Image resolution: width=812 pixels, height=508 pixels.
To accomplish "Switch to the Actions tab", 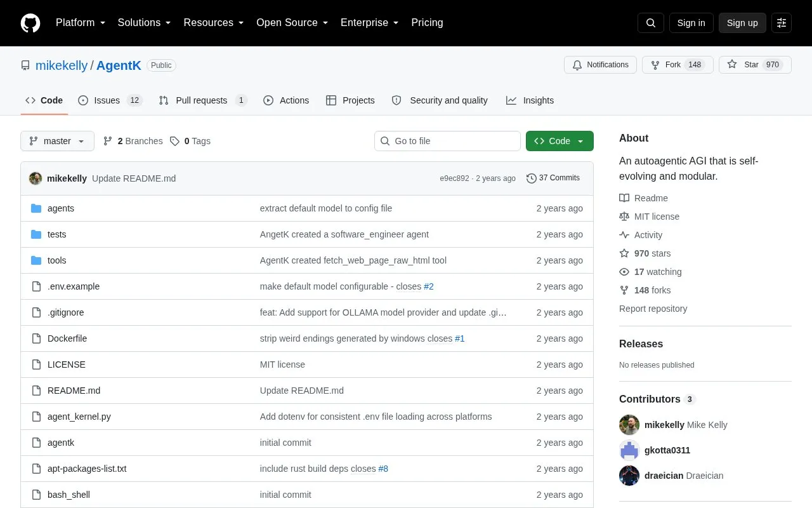I will [x=286, y=100].
